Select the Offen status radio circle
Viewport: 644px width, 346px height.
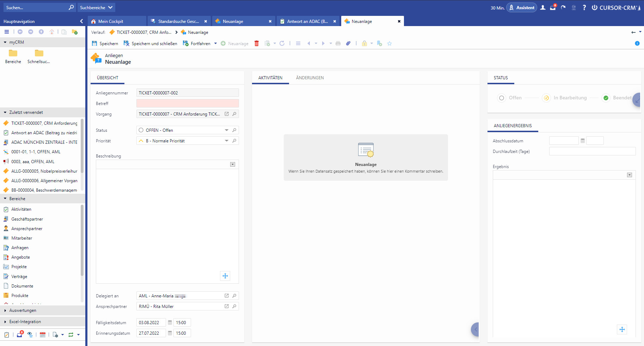tap(501, 98)
